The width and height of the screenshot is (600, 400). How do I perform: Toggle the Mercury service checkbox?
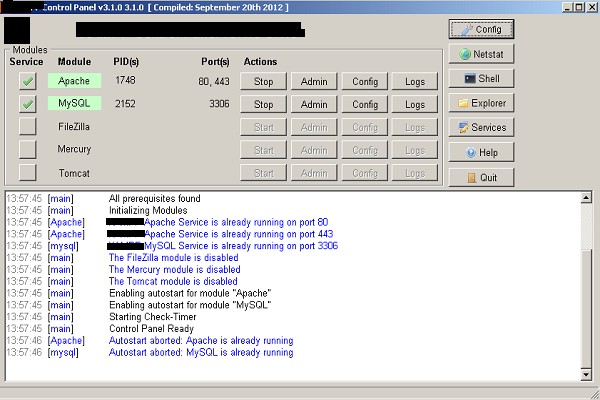pyautogui.click(x=28, y=149)
